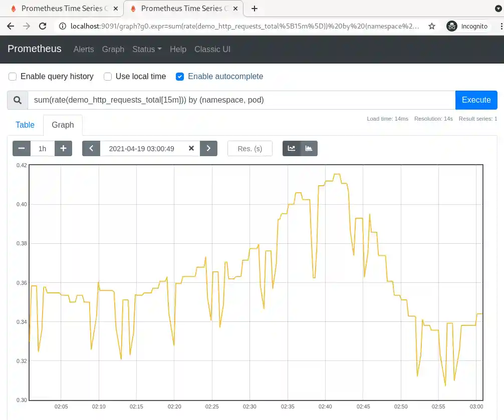The image size is (504, 420).
Task: Open the Classic UI link
Action: click(212, 49)
